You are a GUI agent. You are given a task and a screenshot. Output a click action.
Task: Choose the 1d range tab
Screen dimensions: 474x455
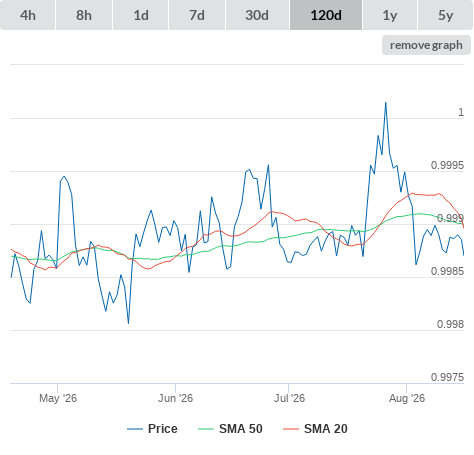coord(141,15)
